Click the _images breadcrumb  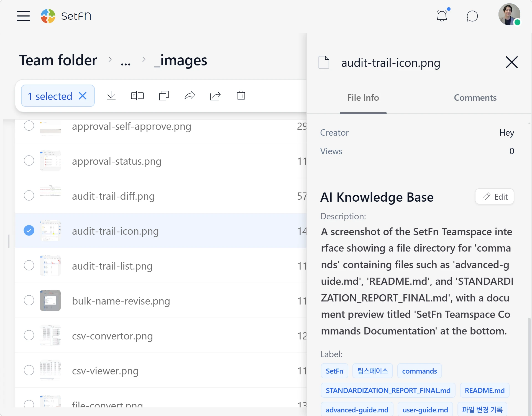[181, 60]
